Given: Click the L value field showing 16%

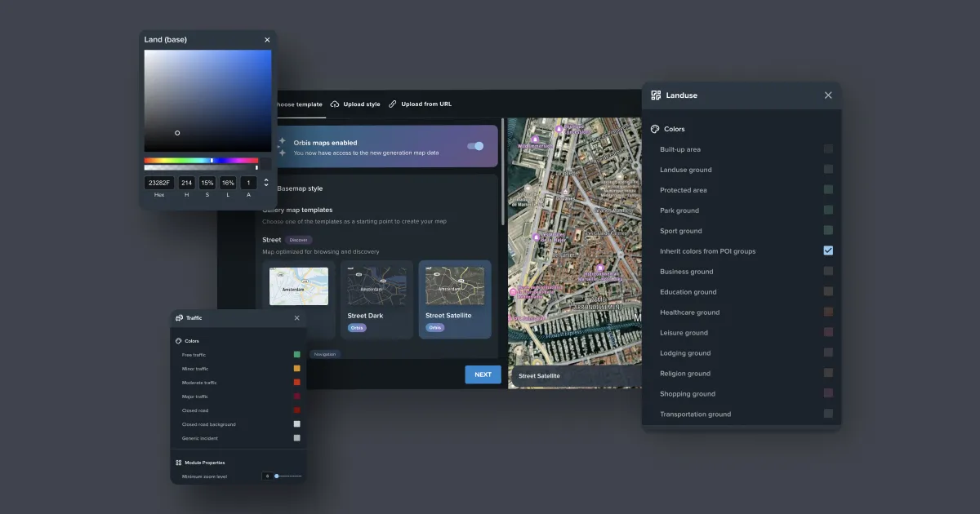Looking at the screenshot, I should (228, 184).
